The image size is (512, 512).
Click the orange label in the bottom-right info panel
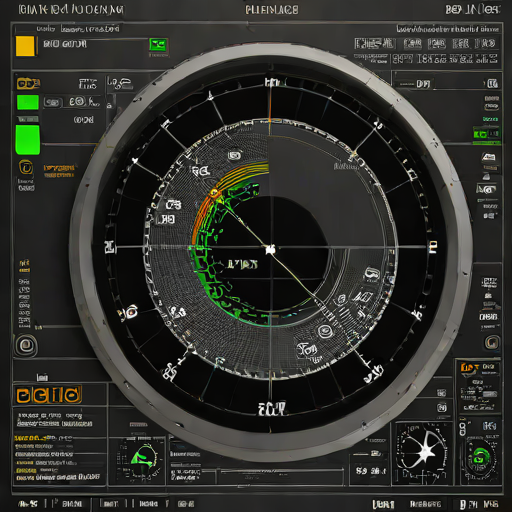[x=469, y=368]
